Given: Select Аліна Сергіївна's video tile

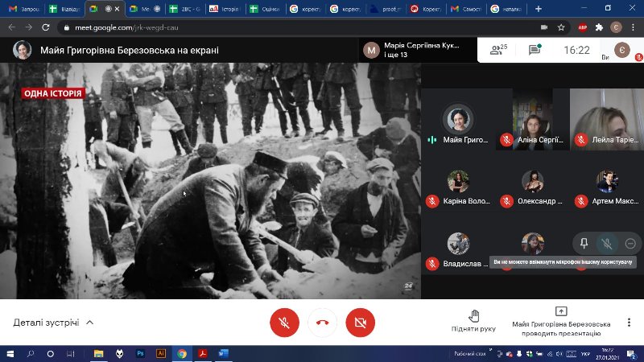Looking at the screenshot, I should tap(532, 118).
